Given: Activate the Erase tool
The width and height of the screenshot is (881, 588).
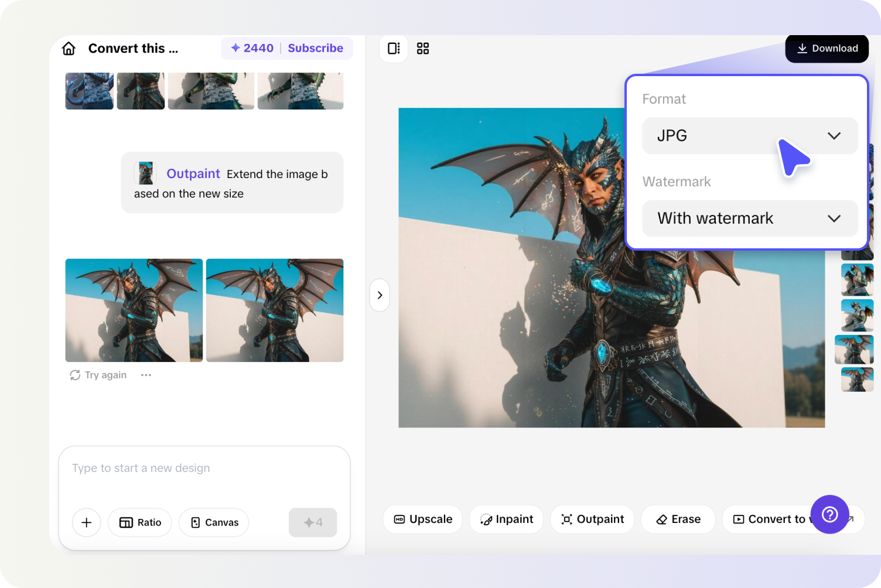Looking at the screenshot, I should pyautogui.click(x=678, y=519).
